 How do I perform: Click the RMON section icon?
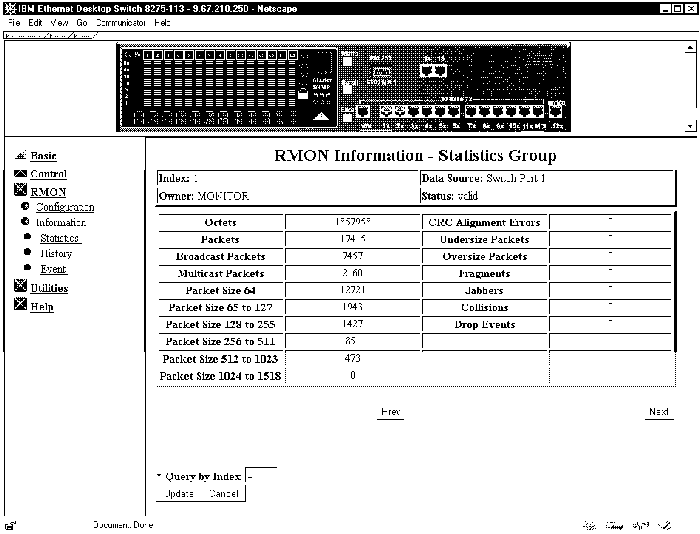coord(20,192)
